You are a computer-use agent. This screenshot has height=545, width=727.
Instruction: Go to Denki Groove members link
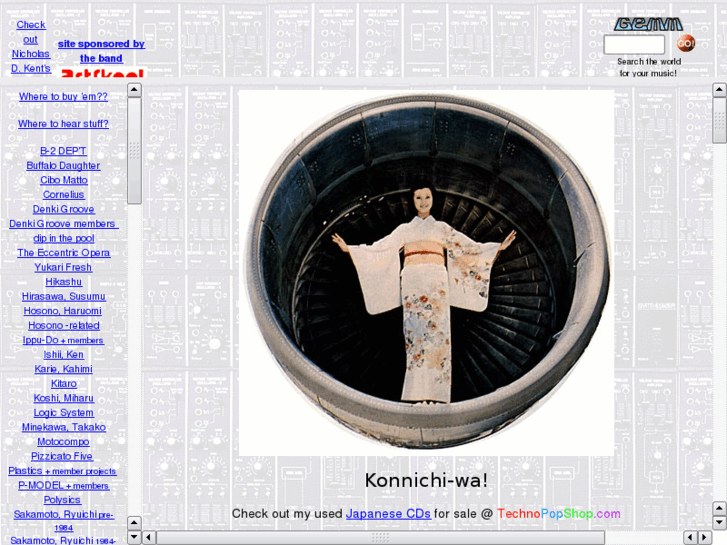pos(64,224)
